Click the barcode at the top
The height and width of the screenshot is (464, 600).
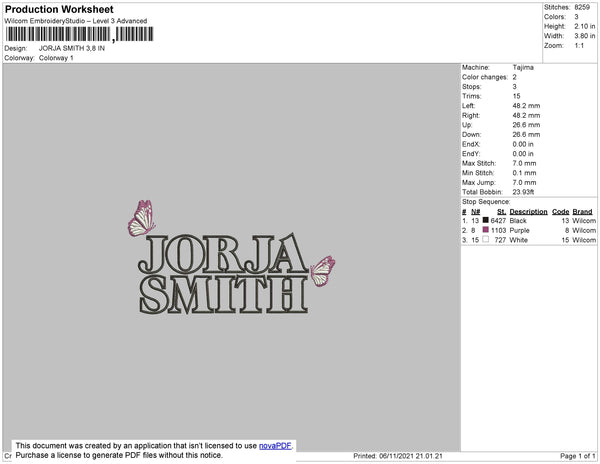[80, 34]
